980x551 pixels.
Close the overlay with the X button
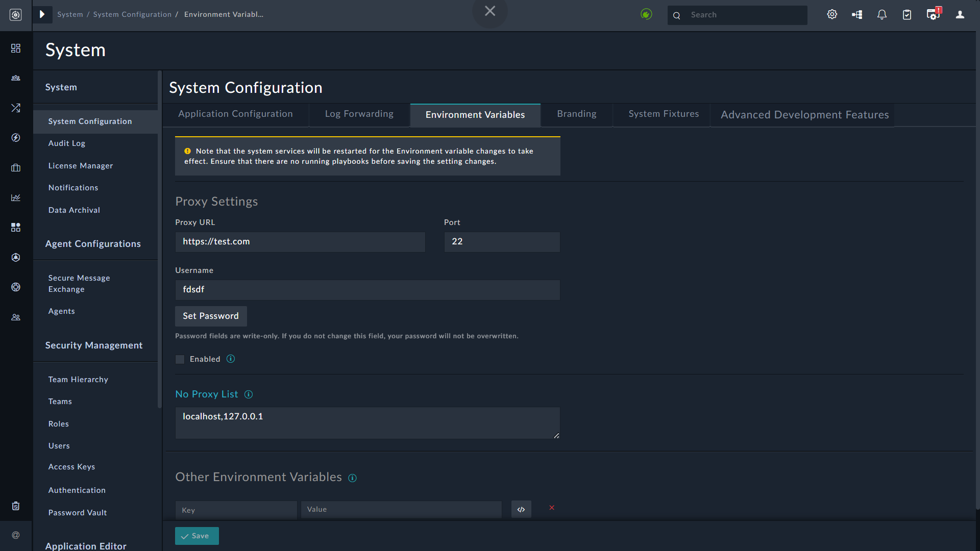click(490, 11)
